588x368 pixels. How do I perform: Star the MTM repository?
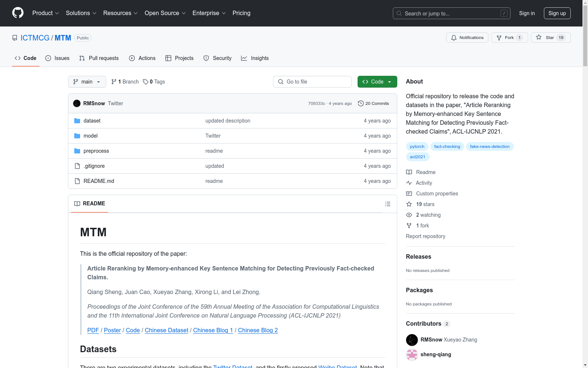click(x=551, y=38)
